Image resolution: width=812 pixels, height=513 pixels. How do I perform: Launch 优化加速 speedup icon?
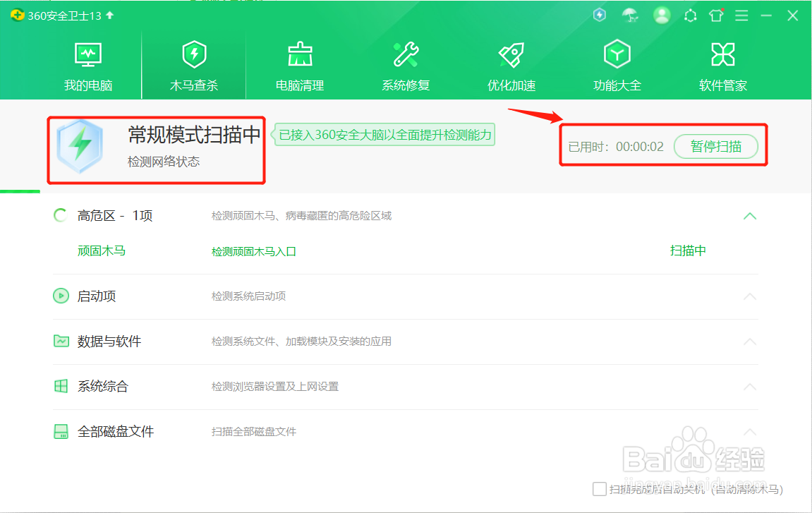[x=511, y=54]
